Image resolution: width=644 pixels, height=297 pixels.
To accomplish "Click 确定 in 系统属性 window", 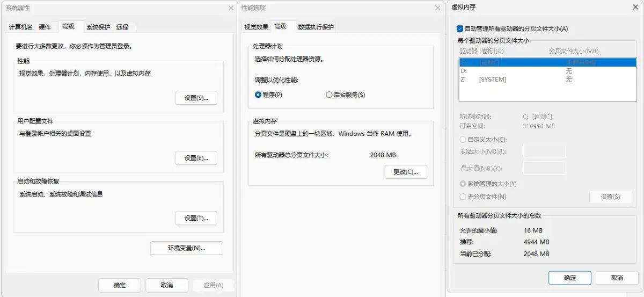I will (120, 285).
